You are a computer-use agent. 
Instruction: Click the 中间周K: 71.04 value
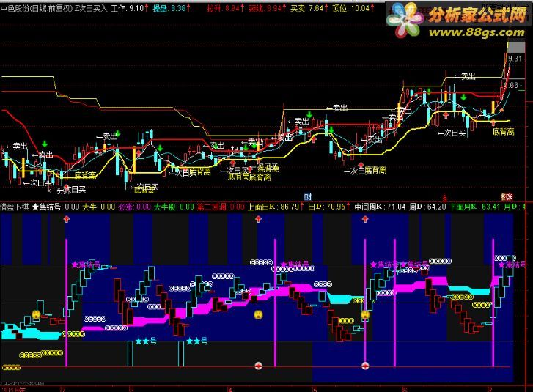380,207
